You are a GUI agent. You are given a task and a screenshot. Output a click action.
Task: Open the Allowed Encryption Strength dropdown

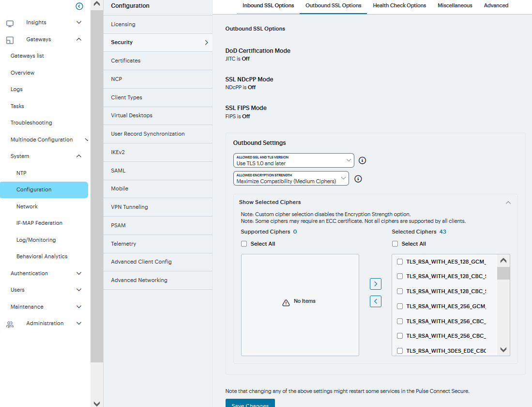click(x=290, y=179)
